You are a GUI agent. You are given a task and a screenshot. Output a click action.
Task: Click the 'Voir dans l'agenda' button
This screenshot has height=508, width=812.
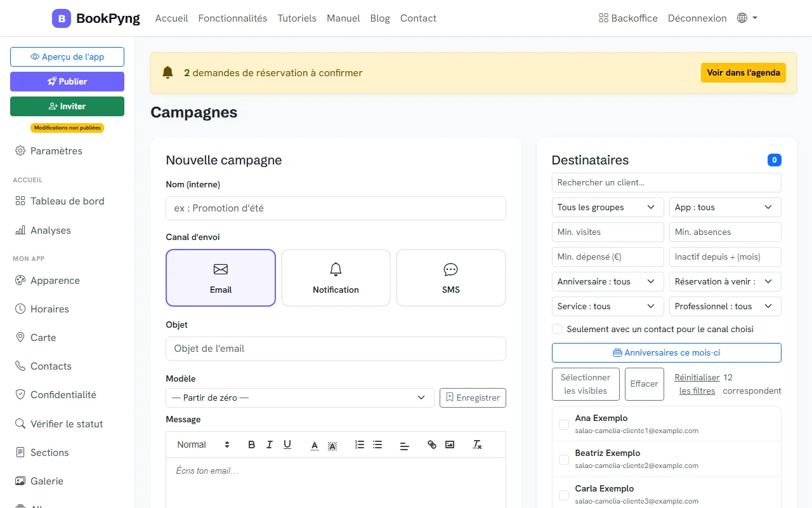[743, 72]
